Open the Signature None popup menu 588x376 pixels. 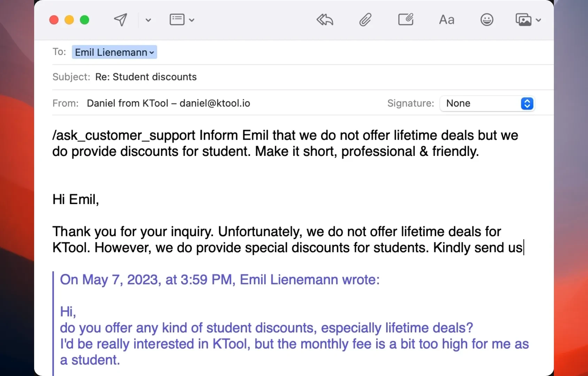[x=487, y=103]
